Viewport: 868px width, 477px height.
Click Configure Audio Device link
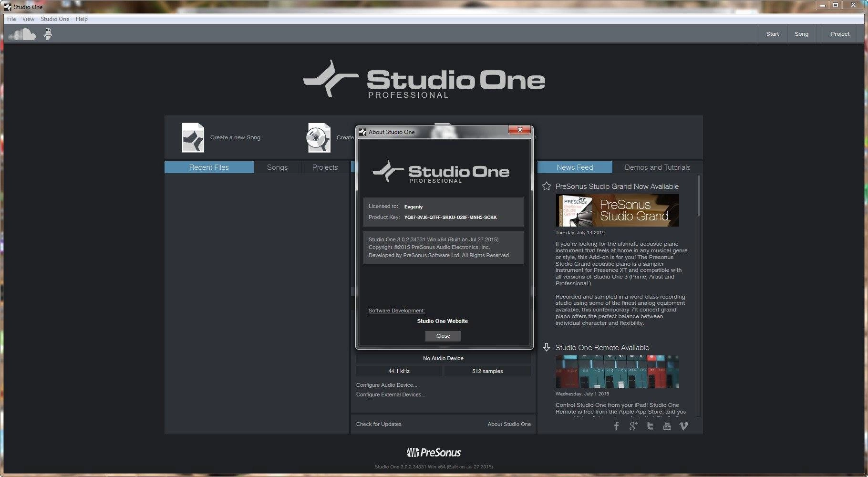point(386,385)
